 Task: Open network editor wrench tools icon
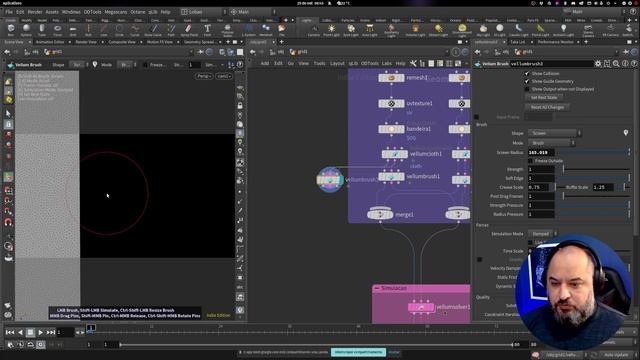click(413, 63)
